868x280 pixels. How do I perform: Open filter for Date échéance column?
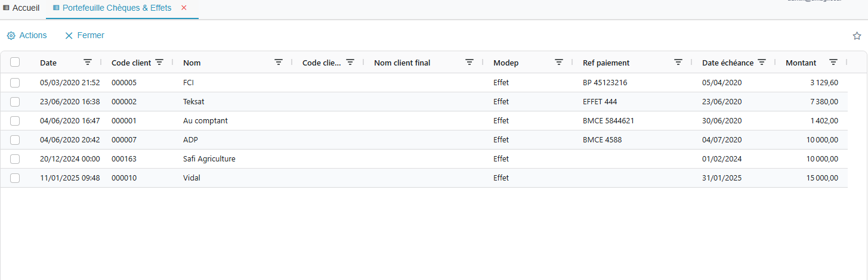click(x=762, y=62)
